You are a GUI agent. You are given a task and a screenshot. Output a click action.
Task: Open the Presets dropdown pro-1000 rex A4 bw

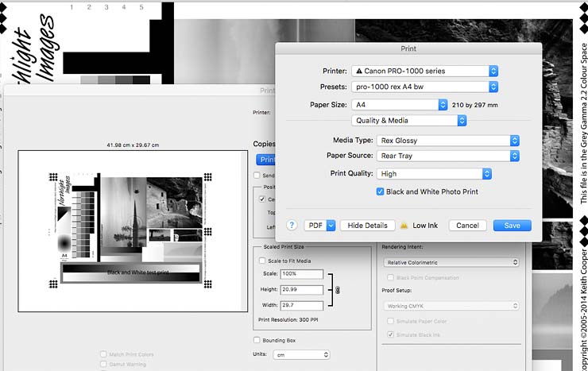424,87
